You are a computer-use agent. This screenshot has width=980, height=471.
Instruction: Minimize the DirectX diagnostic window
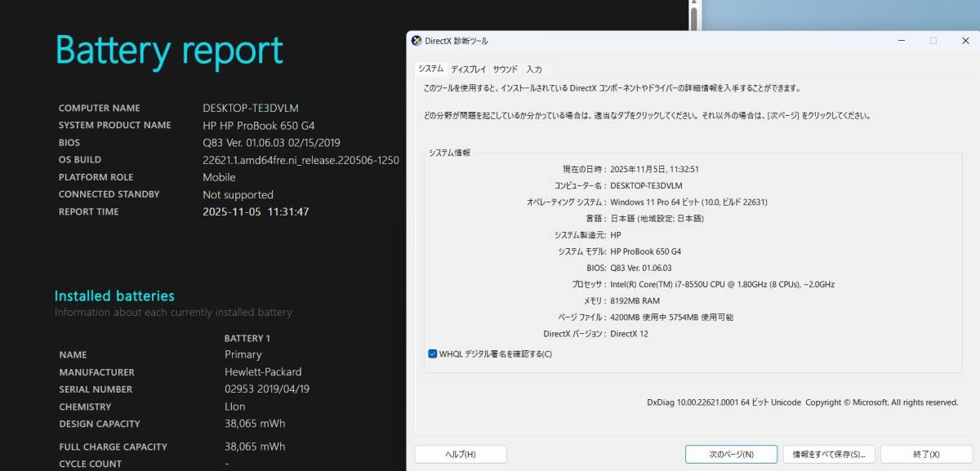click(901, 41)
